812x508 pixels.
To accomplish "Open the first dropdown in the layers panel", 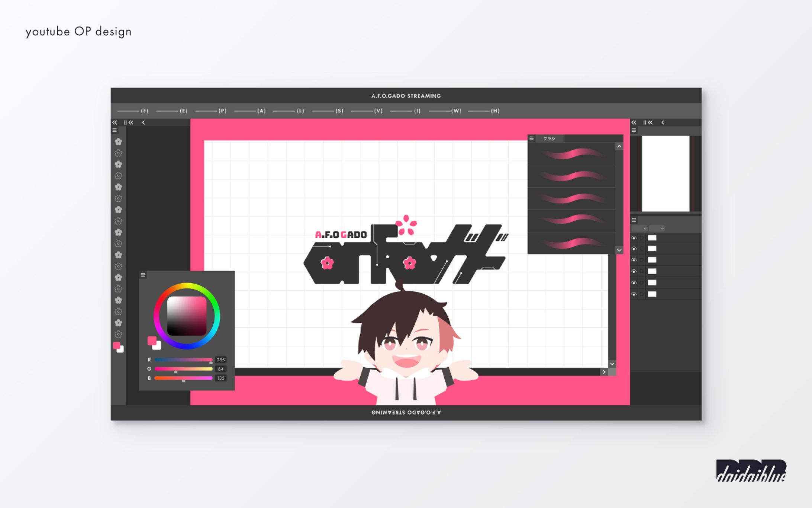I will point(640,229).
